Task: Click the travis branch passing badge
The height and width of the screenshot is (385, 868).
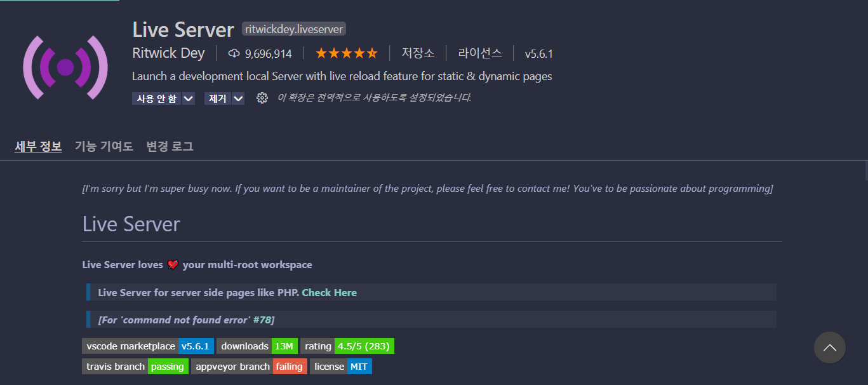Action: point(135,367)
